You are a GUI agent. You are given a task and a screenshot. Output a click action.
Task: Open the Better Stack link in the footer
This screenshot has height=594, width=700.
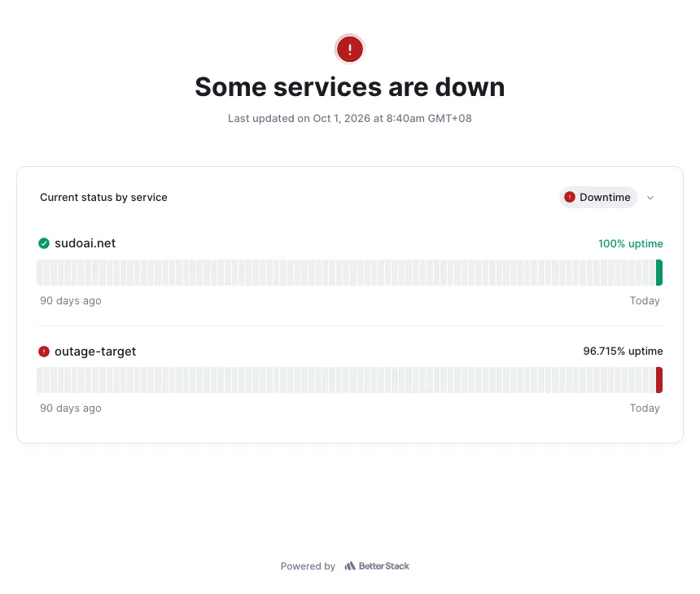377,566
